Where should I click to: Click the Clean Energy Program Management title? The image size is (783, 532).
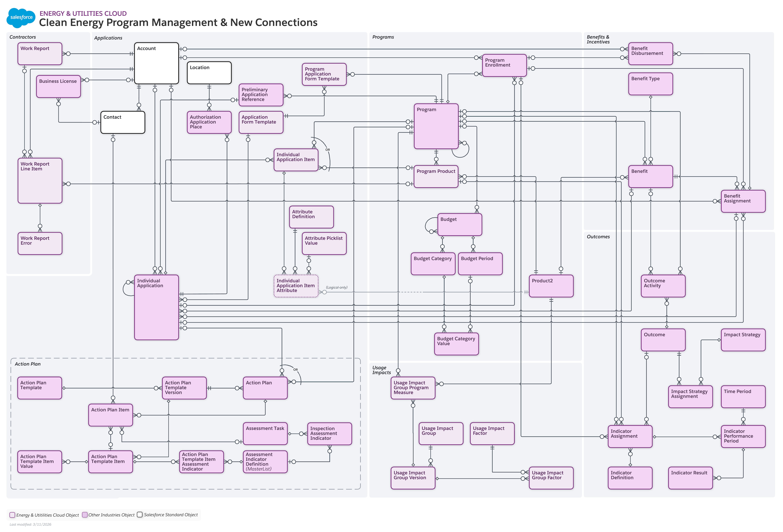click(x=178, y=23)
